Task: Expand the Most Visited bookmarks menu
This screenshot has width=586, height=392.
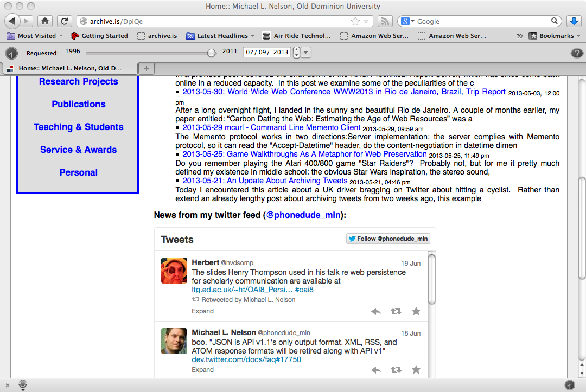Action: (35, 36)
